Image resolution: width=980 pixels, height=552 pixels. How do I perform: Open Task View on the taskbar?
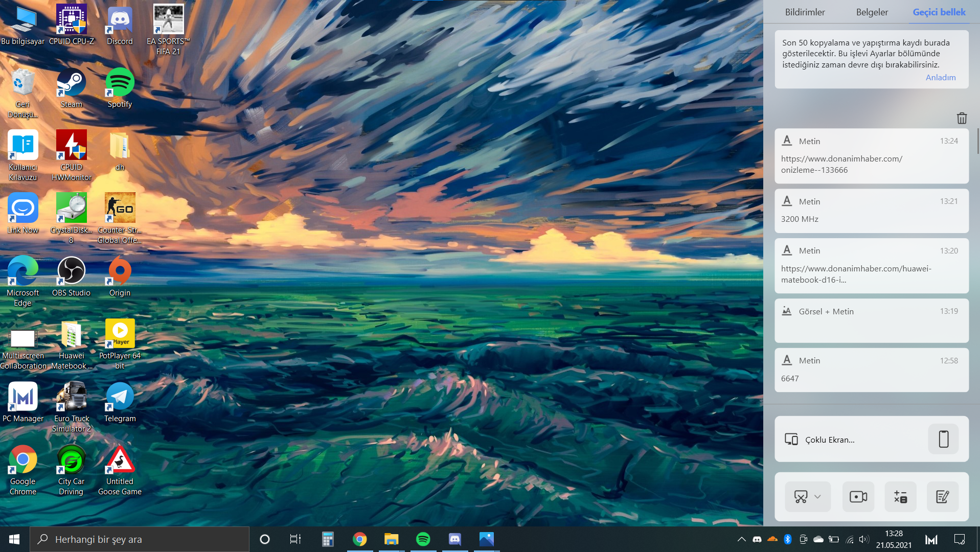coord(295,539)
